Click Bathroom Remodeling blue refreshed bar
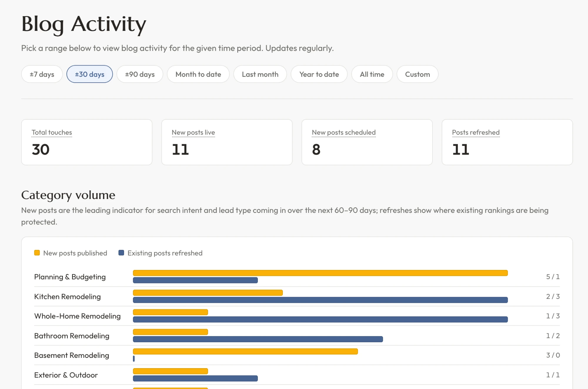The image size is (588, 389). click(x=258, y=339)
